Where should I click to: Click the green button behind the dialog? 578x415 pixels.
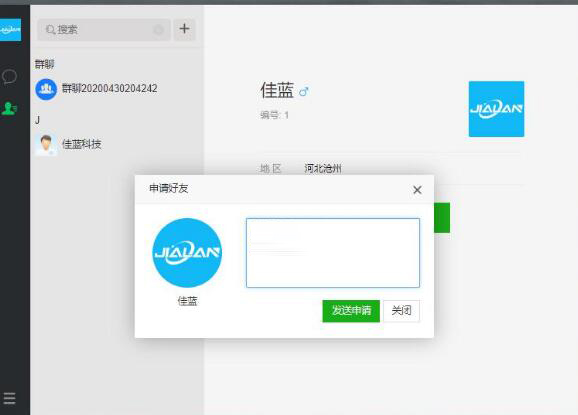(x=442, y=218)
